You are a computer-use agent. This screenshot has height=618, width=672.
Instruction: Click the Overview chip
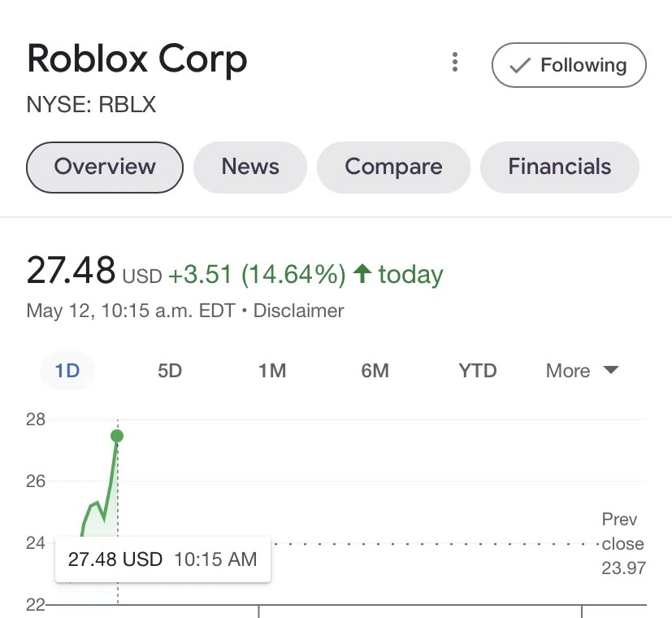click(105, 167)
